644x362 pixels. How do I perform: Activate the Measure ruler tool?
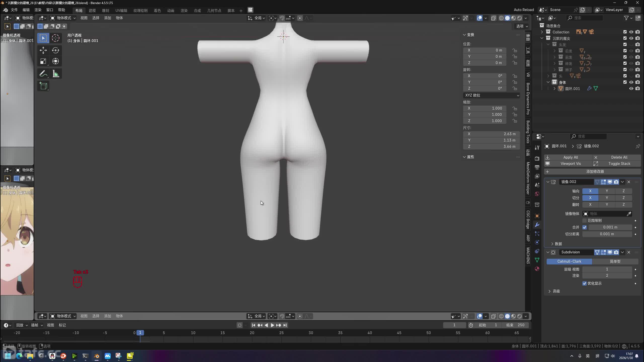tap(55, 74)
